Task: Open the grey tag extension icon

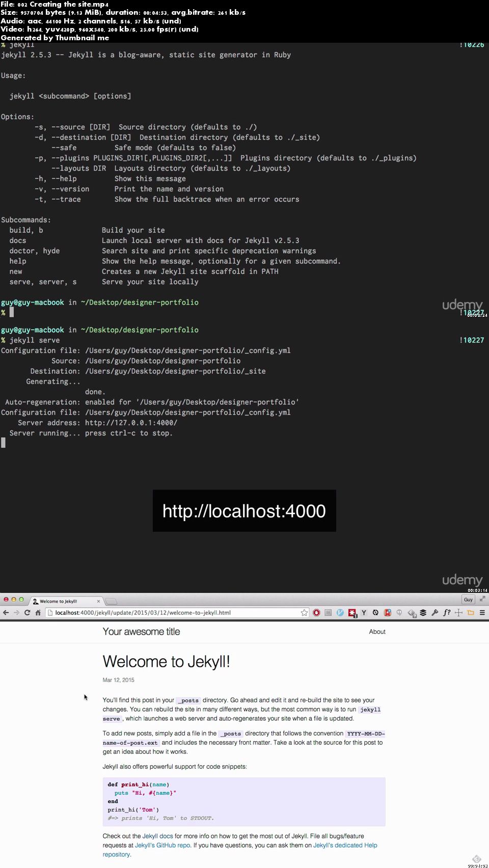Action: (412, 613)
